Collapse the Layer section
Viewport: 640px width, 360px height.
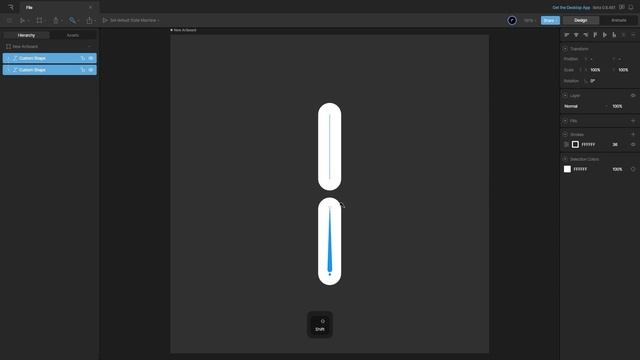click(565, 96)
